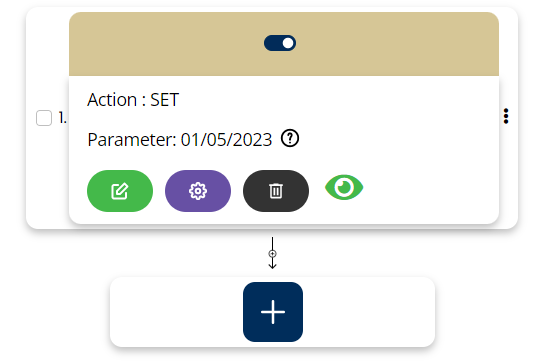
Task: Tick the checkbox next to step 1
Action: click(x=44, y=118)
